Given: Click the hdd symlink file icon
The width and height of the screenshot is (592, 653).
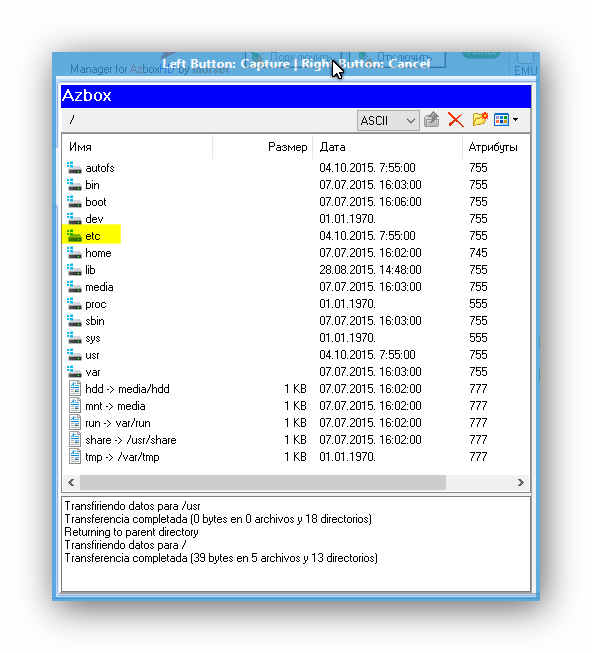Looking at the screenshot, I should [x=75, y=389].
